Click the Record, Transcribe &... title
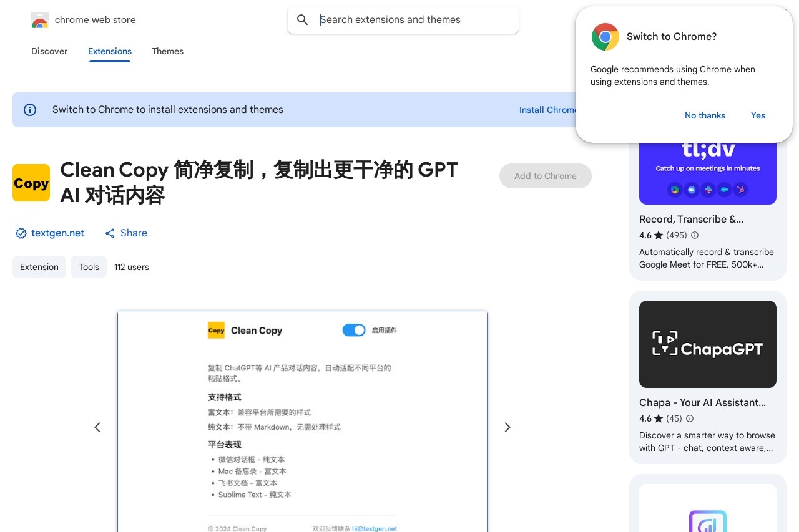Viewport: 799px width, 532px height. click(691, 220)
